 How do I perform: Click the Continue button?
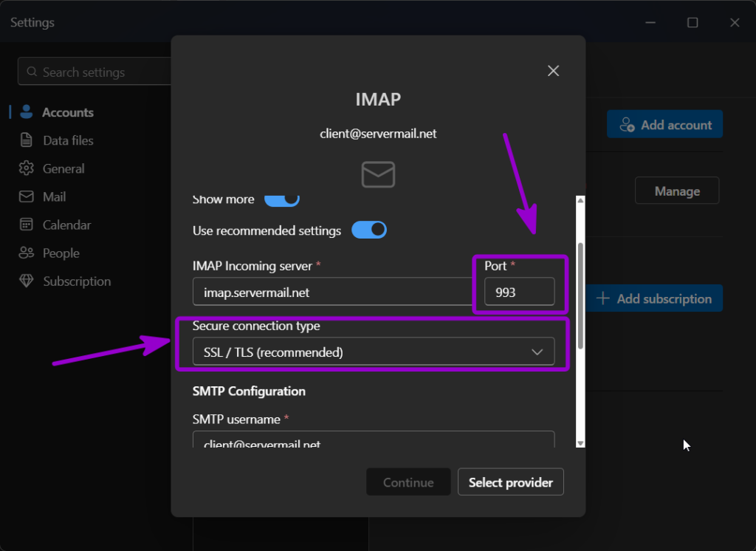pos(408,482)
